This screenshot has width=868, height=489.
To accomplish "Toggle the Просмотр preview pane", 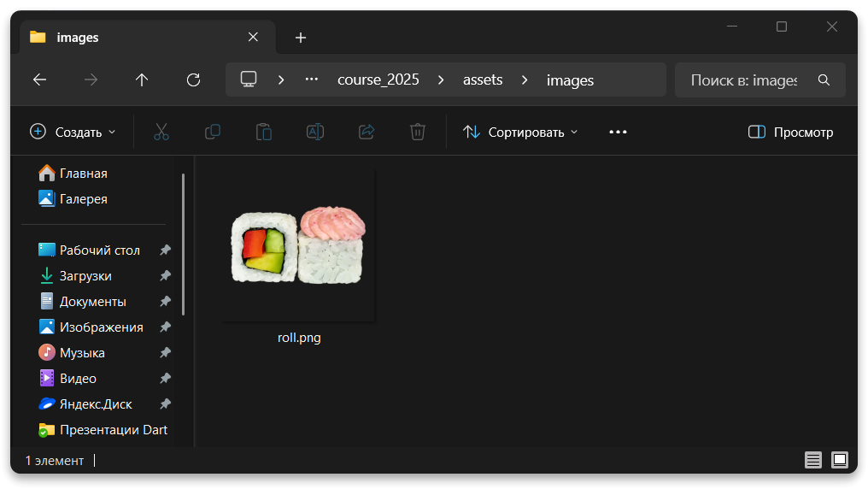I will pyautogui.click(x=790, y=132).
